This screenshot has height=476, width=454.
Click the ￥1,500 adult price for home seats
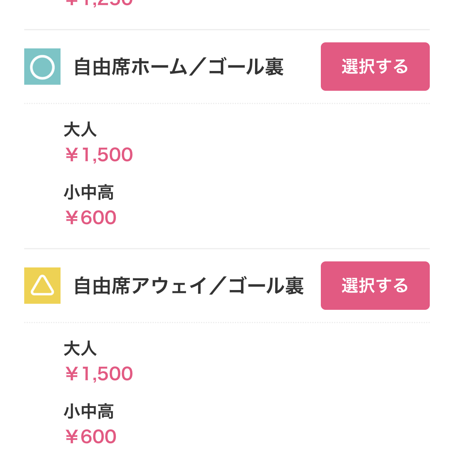pos(99,155)
